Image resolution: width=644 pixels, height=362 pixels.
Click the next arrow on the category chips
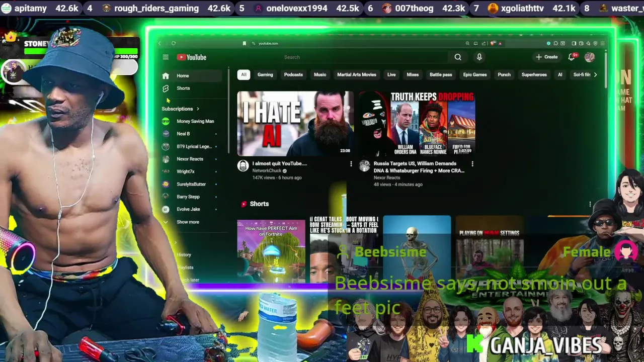click(x=595, y=74)
